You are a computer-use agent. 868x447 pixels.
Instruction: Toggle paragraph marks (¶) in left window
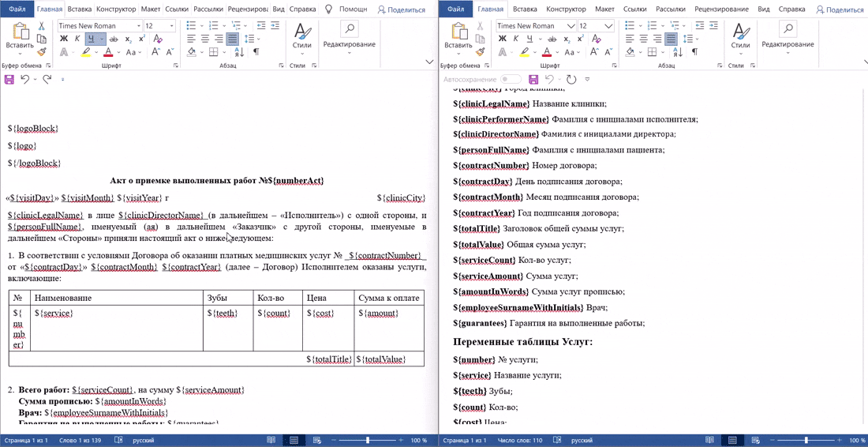(x=256, y=52)
